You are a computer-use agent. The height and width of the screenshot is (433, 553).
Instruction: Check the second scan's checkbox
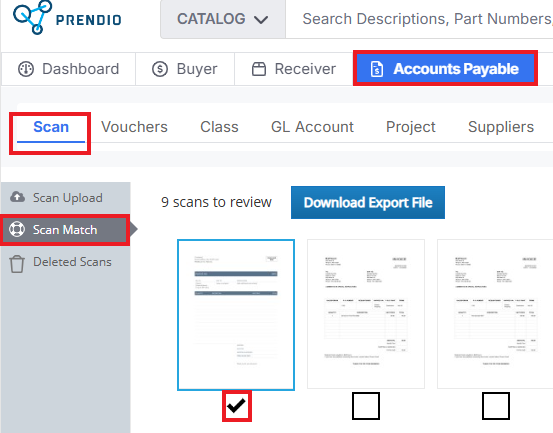366,406
